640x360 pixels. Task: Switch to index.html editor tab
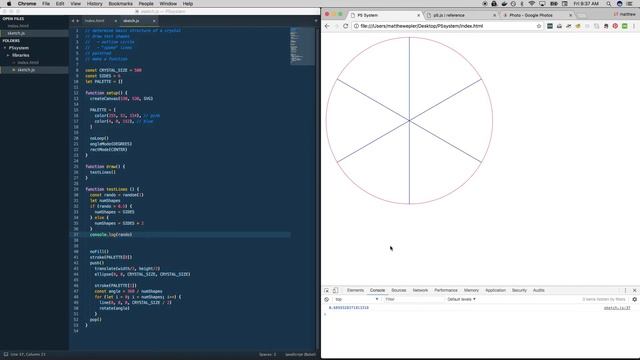(x=95, y=21)
